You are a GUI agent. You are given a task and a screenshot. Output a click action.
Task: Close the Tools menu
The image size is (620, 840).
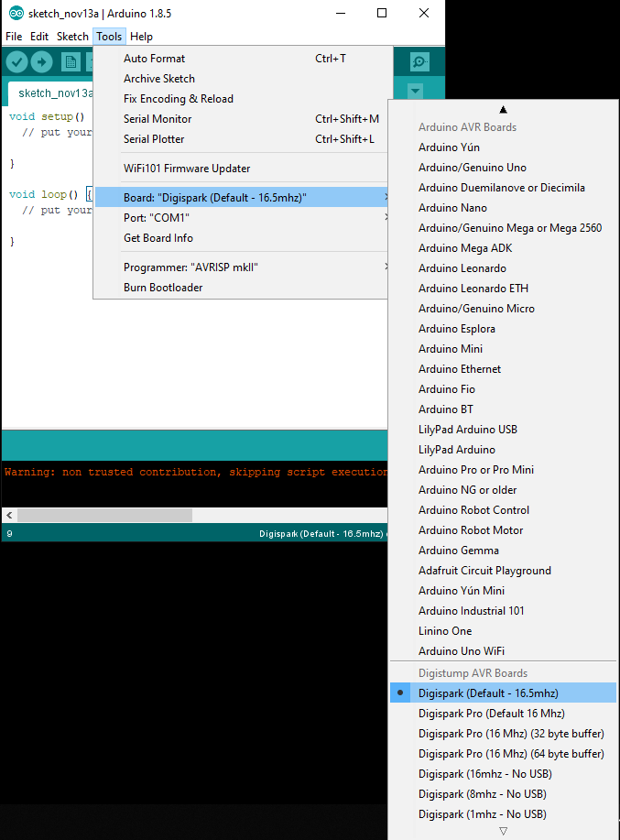[x=109, y=37]
